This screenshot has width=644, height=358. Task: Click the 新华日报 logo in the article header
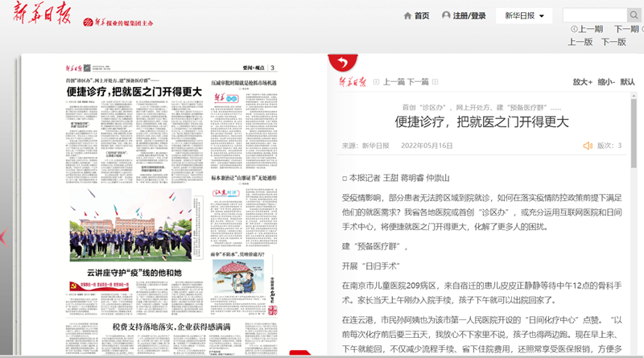(353, 82)
